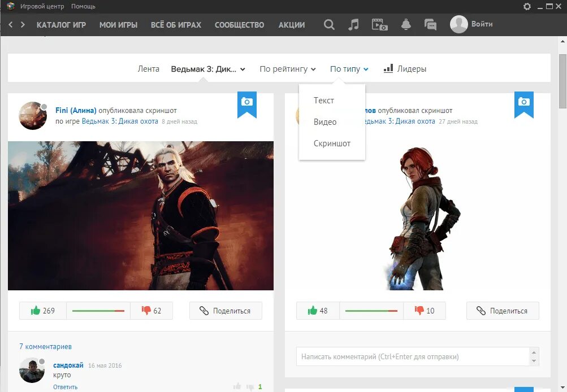
Task: Open the Помощь menu in title bar
Action: point(83,6)
